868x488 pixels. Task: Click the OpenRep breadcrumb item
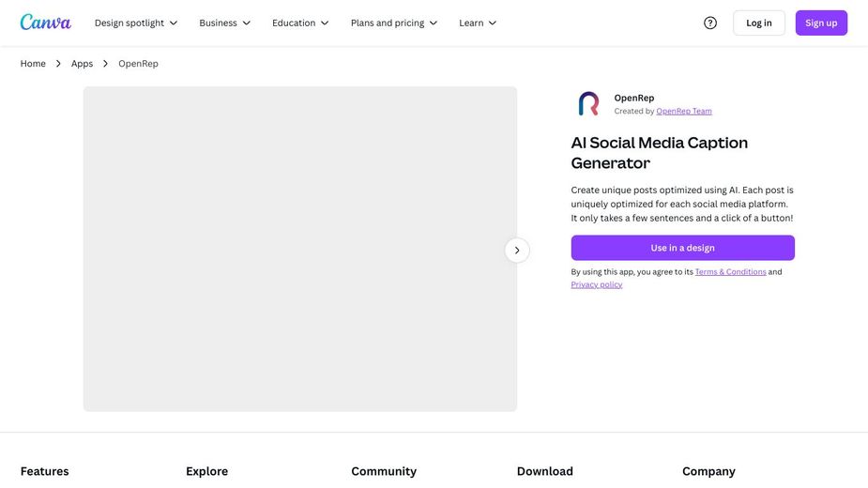tap(138, 64)
